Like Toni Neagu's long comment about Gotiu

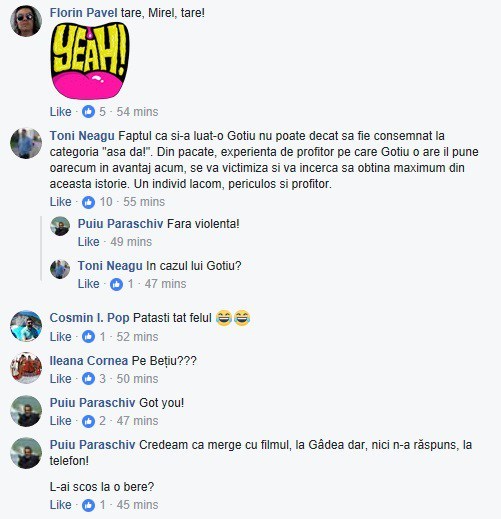tap(60, 202)
